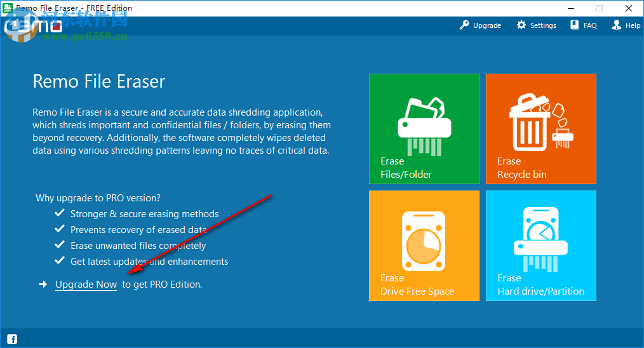644x348 pixels.
Task: Open the Erase Drive Free Space tile
Action: click(424, 246)
